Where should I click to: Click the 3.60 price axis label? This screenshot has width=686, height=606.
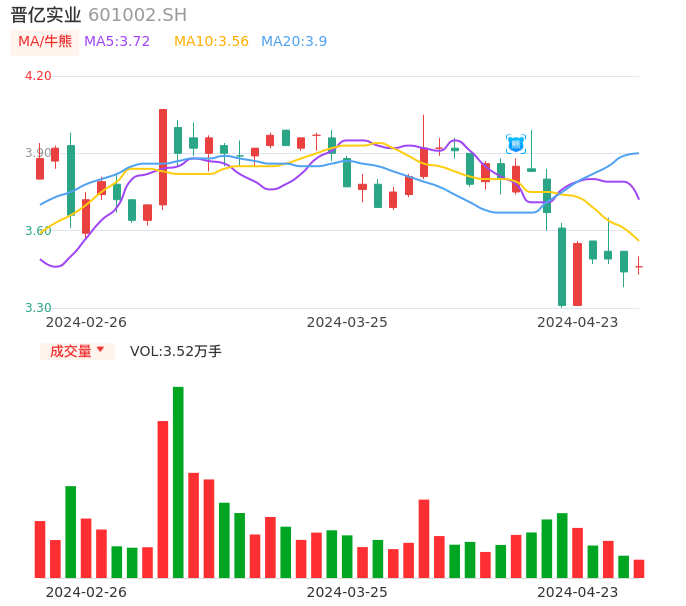point(38,231)
